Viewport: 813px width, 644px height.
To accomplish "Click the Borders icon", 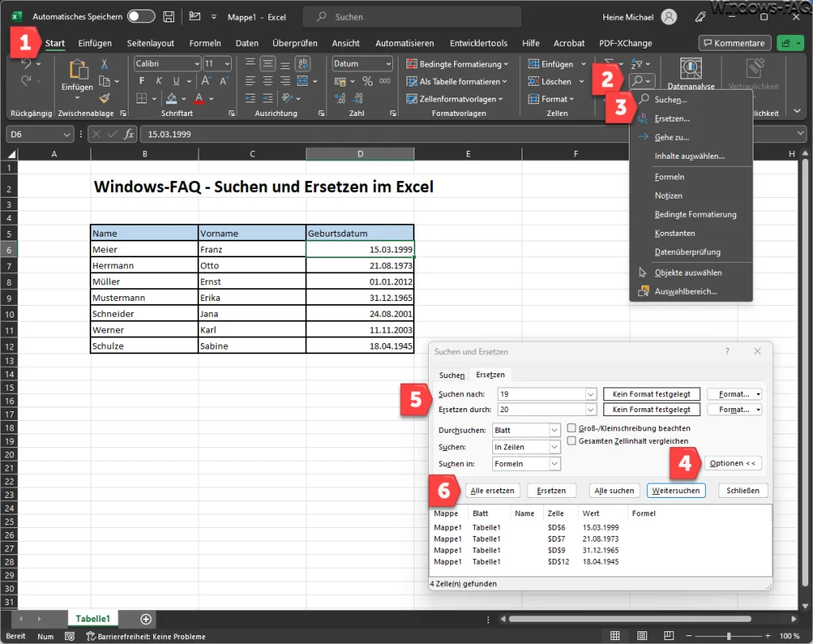I will tap(141, 98).
